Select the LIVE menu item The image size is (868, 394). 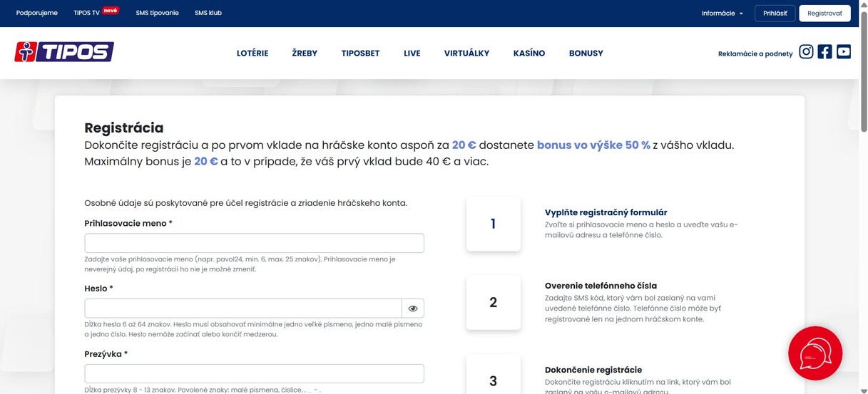(x=412, y=53)
